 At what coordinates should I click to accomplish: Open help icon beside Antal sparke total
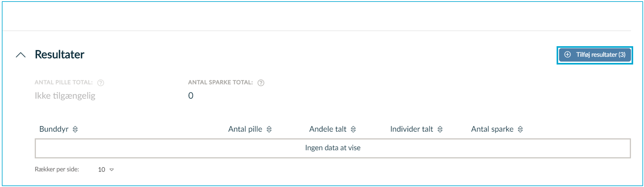[261, 83]
